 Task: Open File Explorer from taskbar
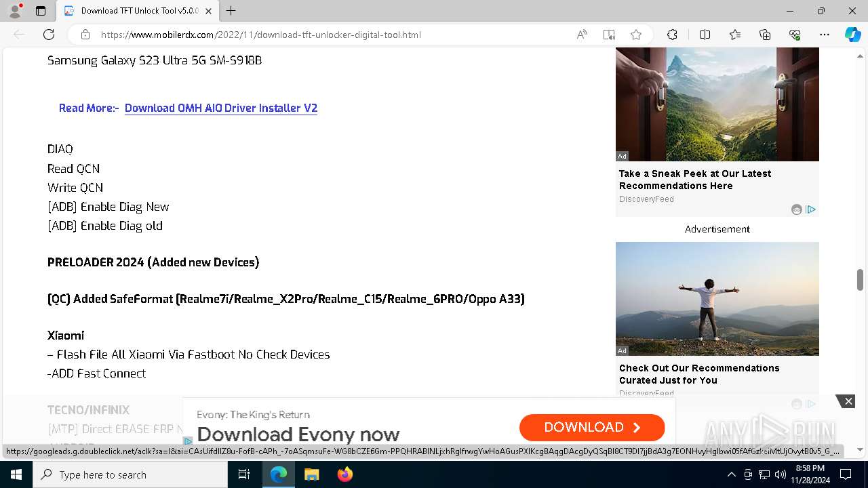(311, 474)
